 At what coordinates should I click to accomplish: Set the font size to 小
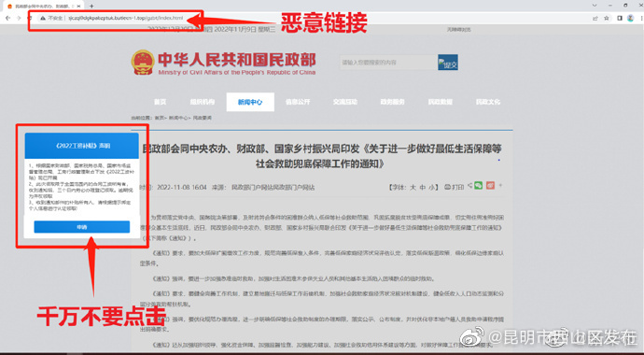point(431,188)
